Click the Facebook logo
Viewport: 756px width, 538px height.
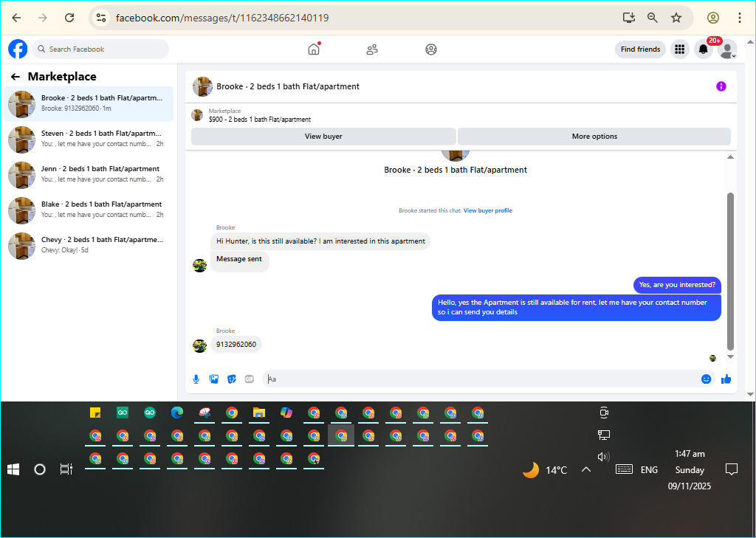coord(18,49)
